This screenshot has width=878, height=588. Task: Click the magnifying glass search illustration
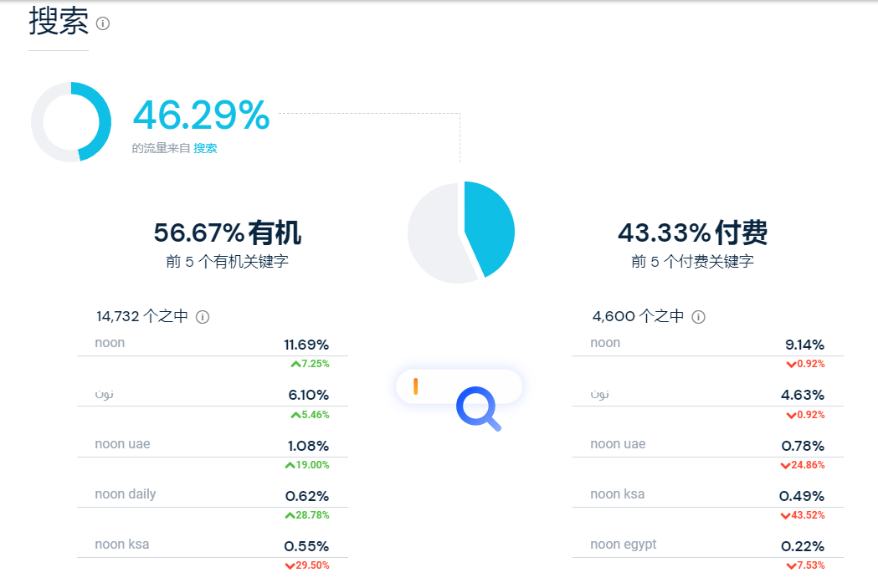pyautogui.click(x=477, y=409)
